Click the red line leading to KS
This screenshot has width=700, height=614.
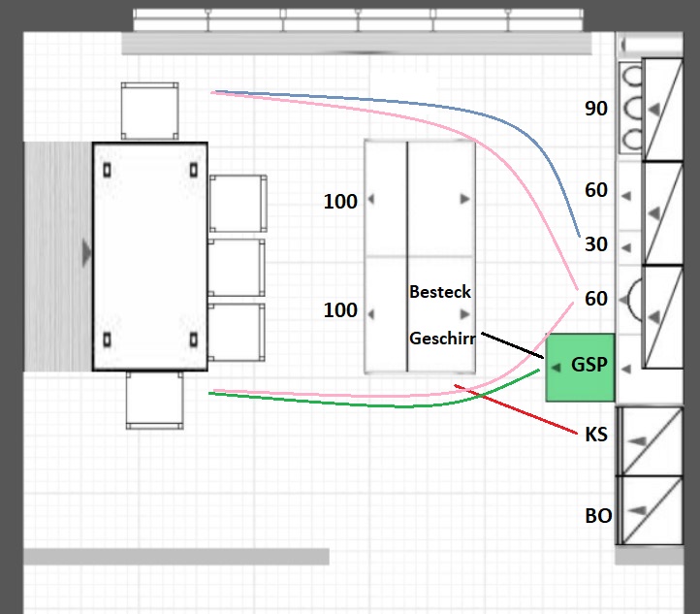pos(524,410)
